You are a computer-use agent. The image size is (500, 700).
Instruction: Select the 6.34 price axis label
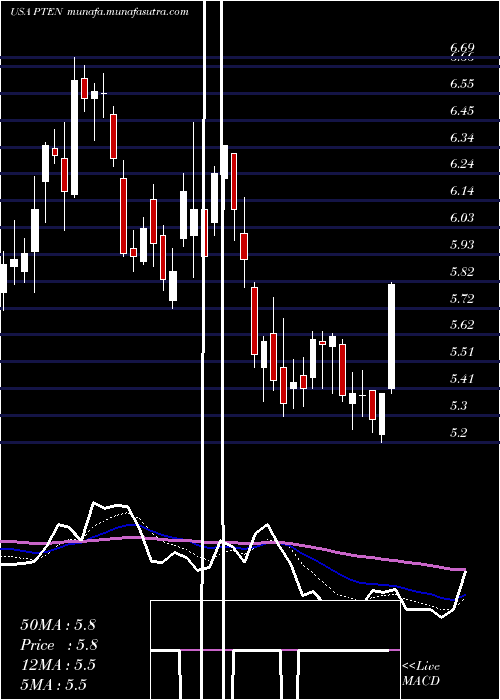(462, 137)
